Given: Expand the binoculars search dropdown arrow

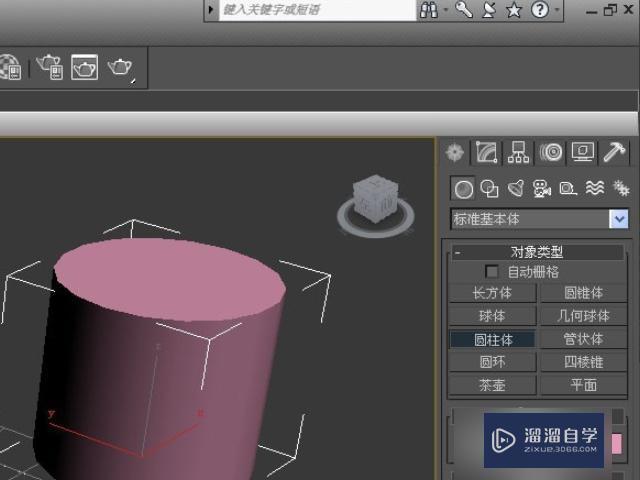Looking at the screenshot, I should [x=446, y=9].
